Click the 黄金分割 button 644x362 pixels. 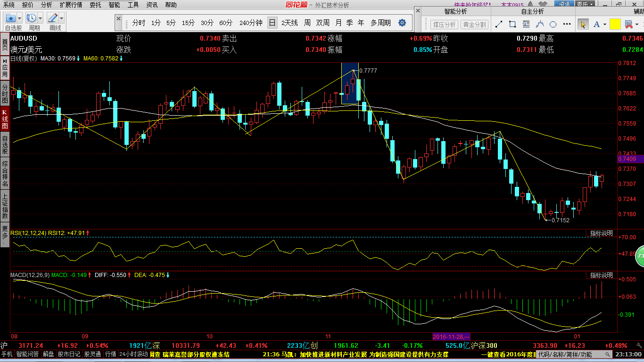point(474,25)
